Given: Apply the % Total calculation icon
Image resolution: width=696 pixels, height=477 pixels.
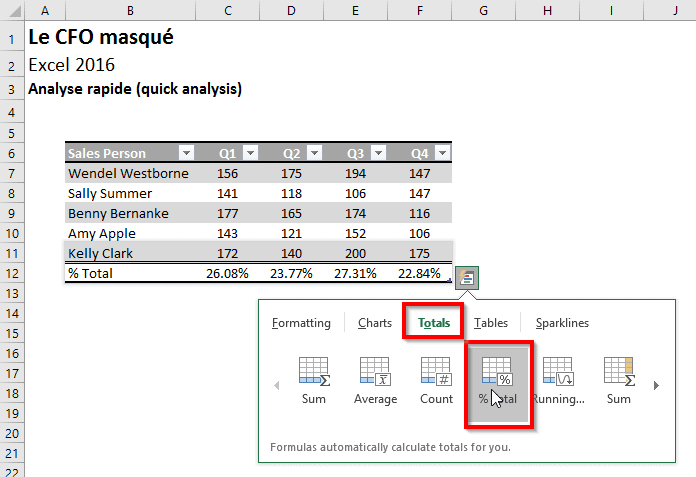Looking at the screenshot, I should pyautogui.click(x=497, y=372).
